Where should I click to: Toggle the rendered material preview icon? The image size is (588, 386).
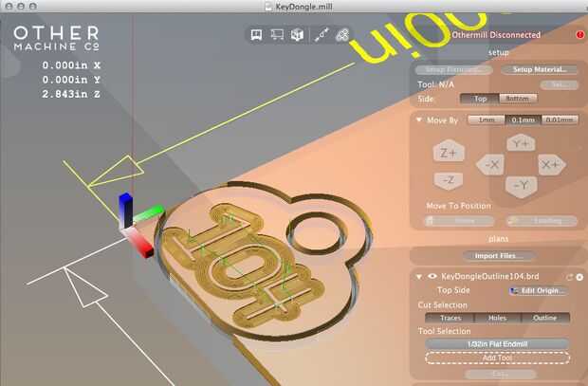point(342,35)
